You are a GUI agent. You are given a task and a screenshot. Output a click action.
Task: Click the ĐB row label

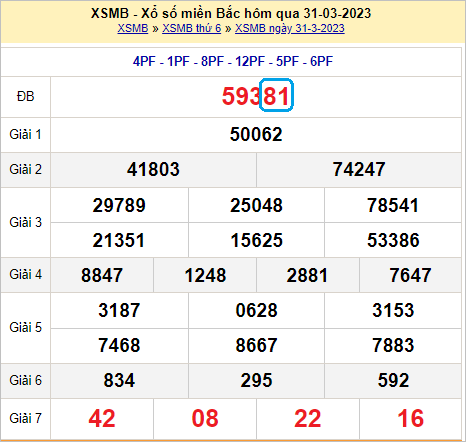[x=25, y=96]
